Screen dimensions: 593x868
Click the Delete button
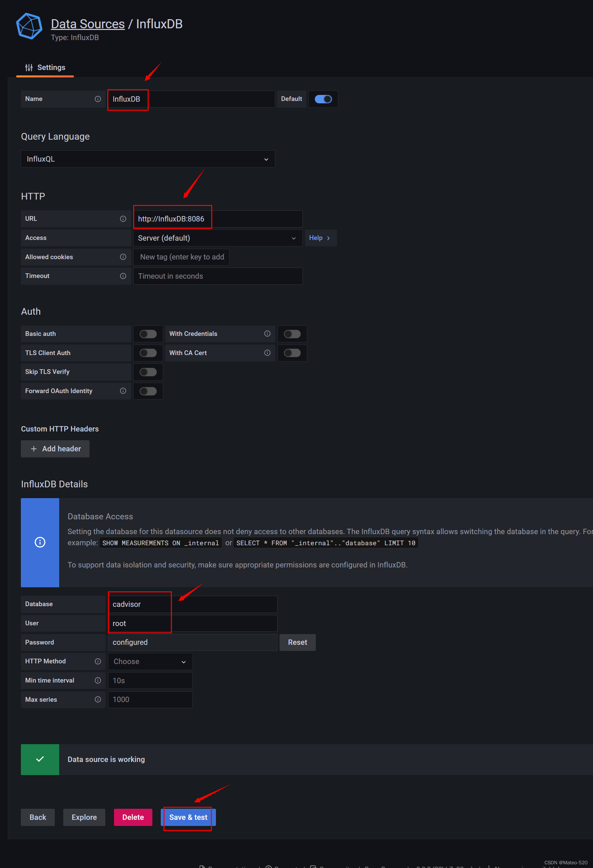133,817
